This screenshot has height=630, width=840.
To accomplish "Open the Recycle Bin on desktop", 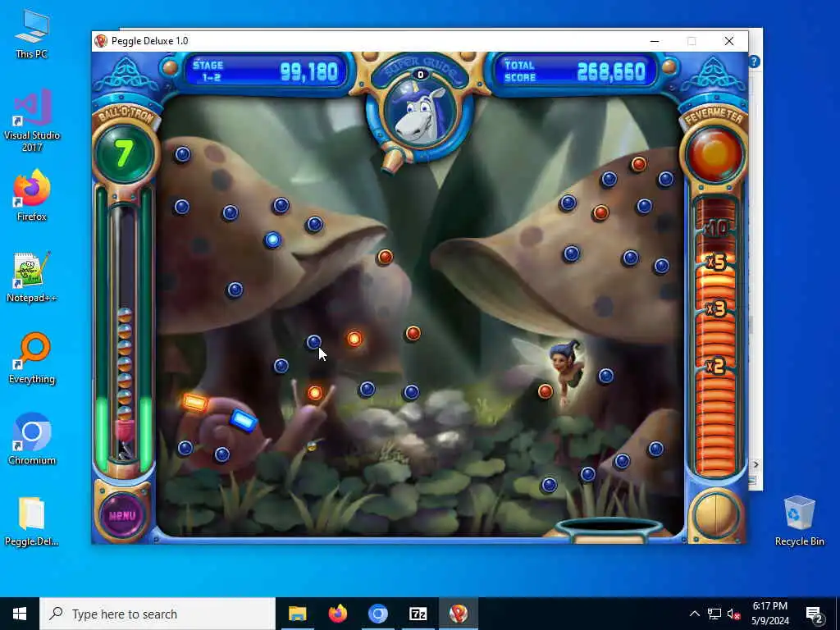I will [x=799, y=521].
